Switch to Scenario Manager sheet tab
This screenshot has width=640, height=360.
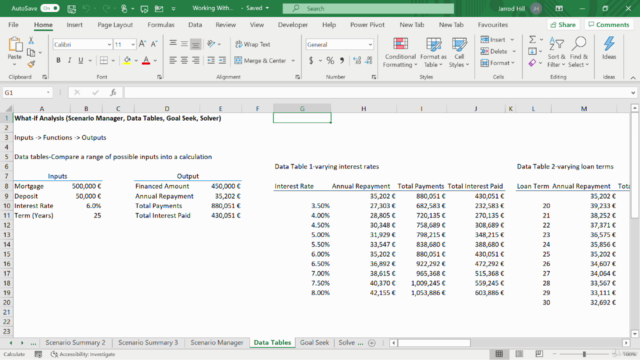[x=217, y=342]
